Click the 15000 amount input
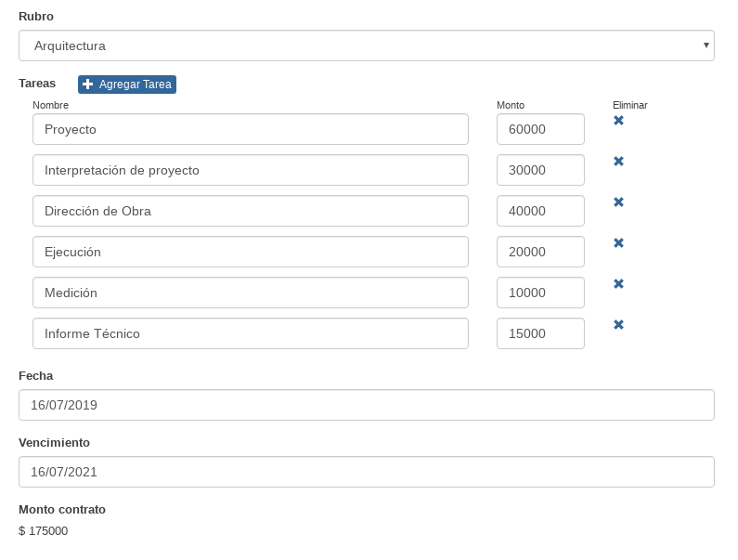Screen dimensions: 738x560 coord(540,333)
